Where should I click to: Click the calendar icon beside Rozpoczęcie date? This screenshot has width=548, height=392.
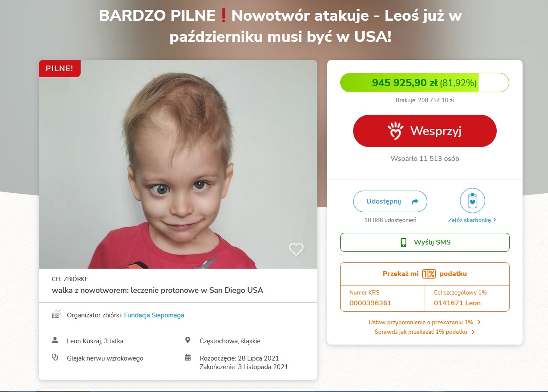tap(188, 358)
